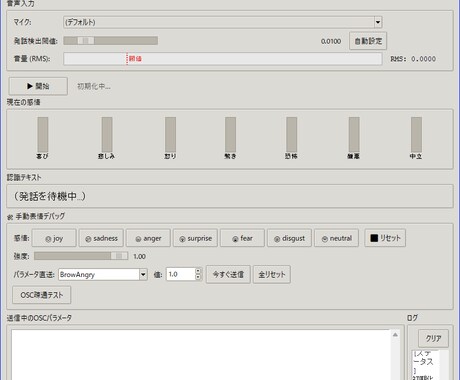The image size is (460, 380).
Task: Click the 今すぐ送信 send now button
Action: [x=228, y=274]
